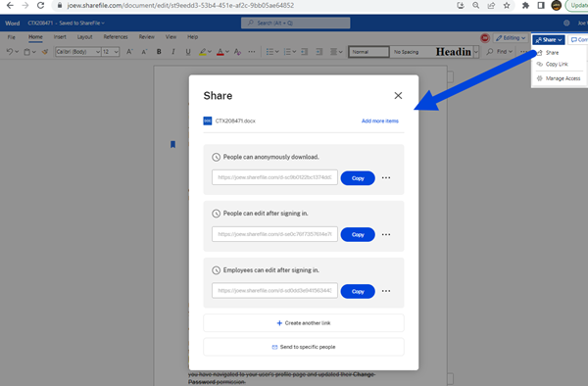The height and width of the screenshot is (386, 588).
Task: Click the grow font size icon
Action: pos(129,52)
